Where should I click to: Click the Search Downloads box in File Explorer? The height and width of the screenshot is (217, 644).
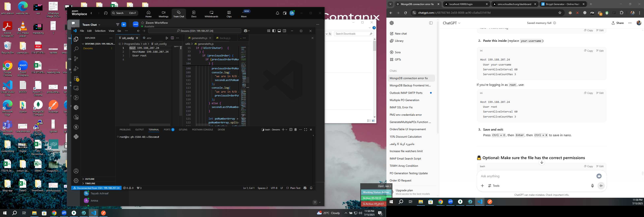[354, 34]
